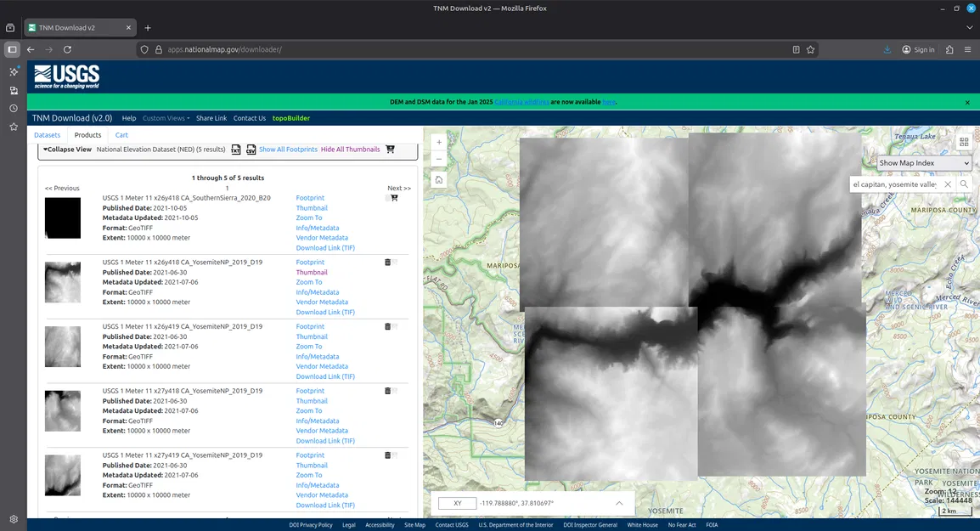
Task: Click Hide All Thumbnails link
Action: (x=350, y=150)
